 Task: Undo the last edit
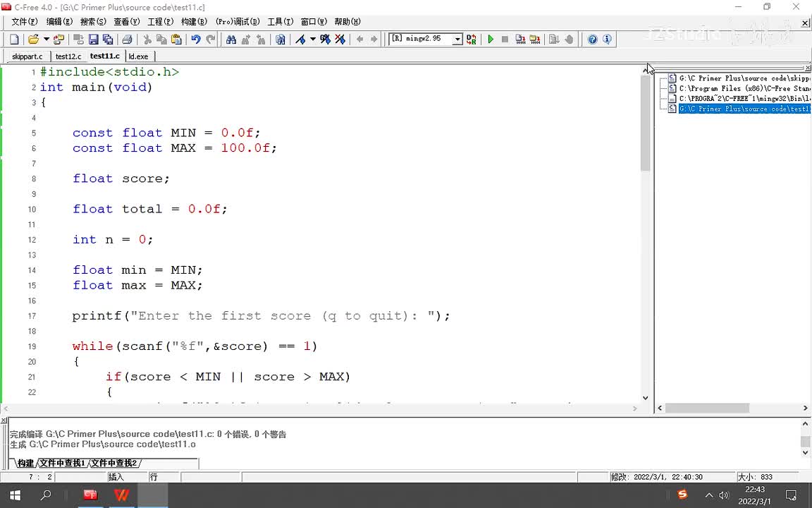tap(196, 40)
